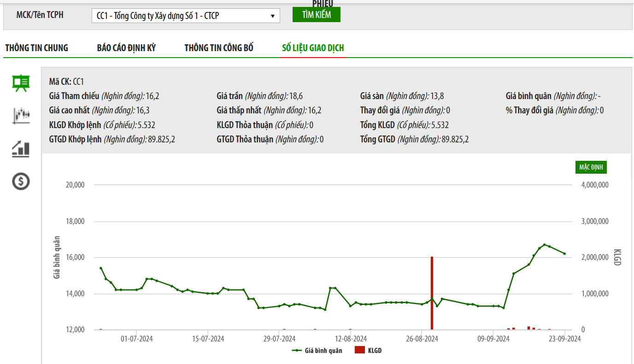
Task: Click the MCK/Tên TCPH field label
Action: click(40, 15)
